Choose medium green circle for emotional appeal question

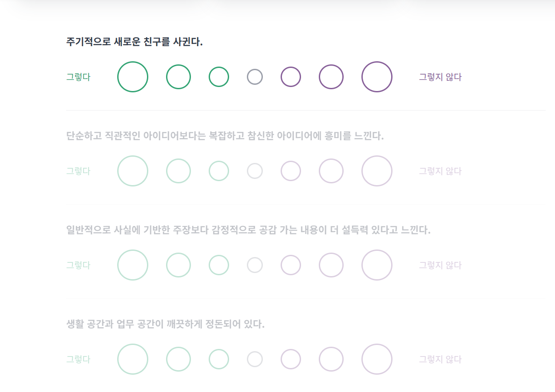[x=178, y=265]
